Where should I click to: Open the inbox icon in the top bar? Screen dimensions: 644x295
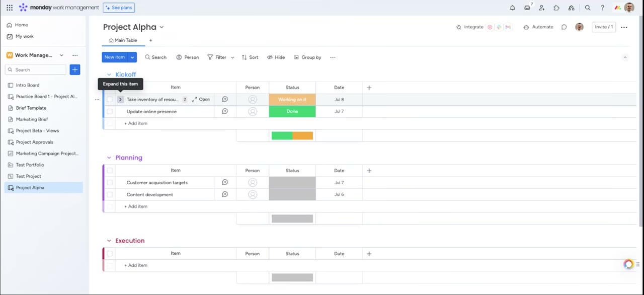[527, 8]
